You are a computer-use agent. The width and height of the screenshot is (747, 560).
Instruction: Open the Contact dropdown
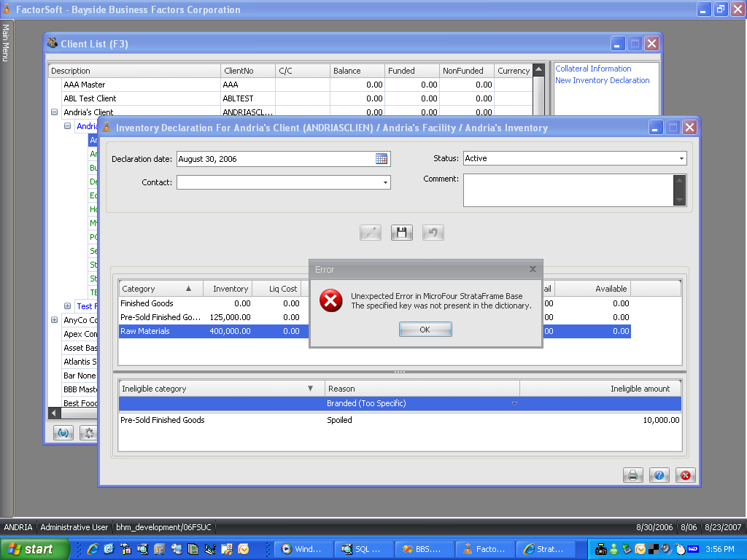pyautogui.click(x=385, y=183)
